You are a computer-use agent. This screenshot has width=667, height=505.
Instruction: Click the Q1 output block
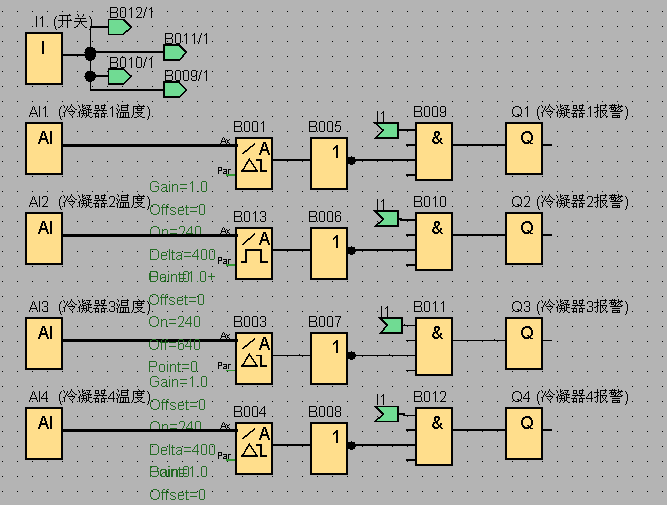click(x=524, y=148)
